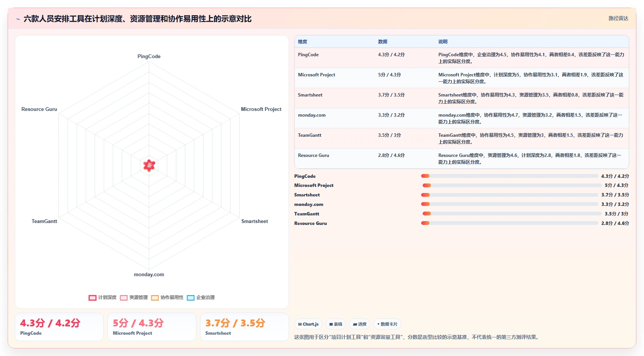Click the footer note starting 这张图用于区分
This screenshot has width=644, height=356.
[417, 337]
